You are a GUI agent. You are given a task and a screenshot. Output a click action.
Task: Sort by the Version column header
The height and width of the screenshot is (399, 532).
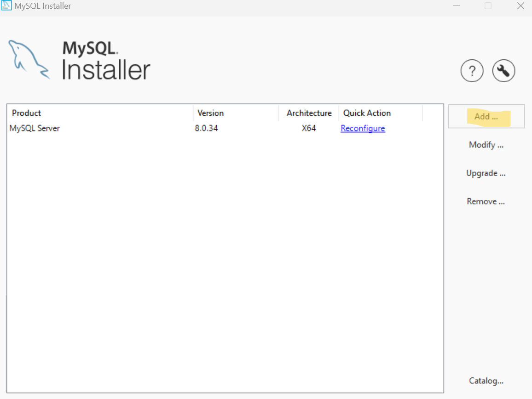236,113
